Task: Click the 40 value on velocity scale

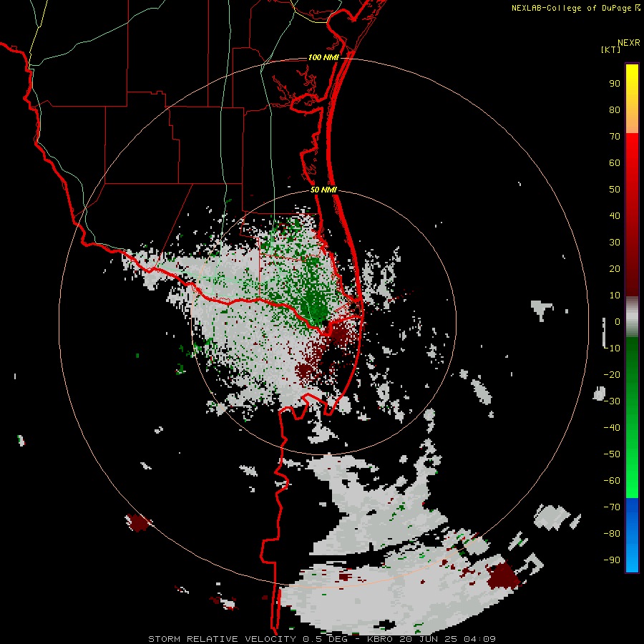Action: [615, 216]
